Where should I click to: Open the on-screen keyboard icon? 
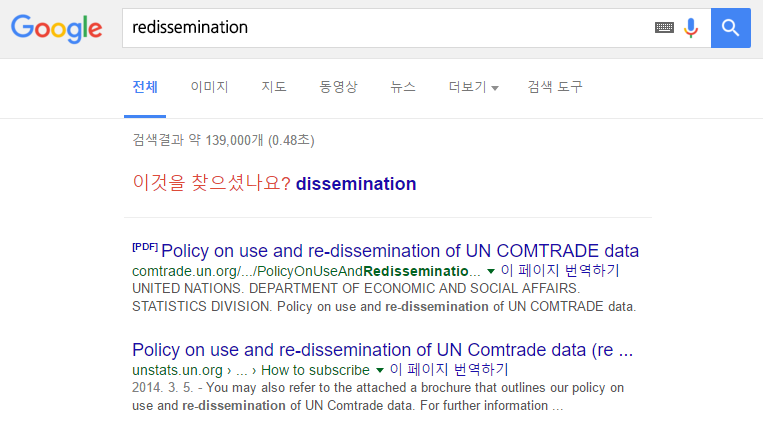[x=664, y=28]
